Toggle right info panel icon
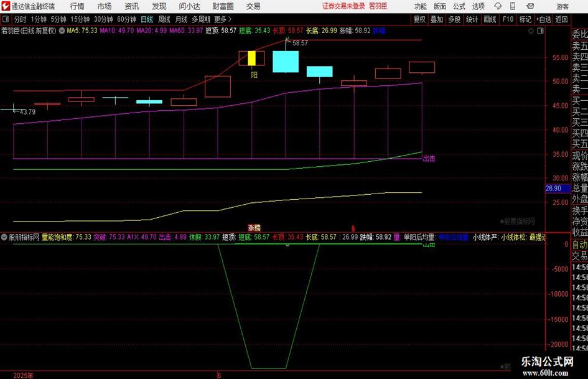 [x=540, y=31]
